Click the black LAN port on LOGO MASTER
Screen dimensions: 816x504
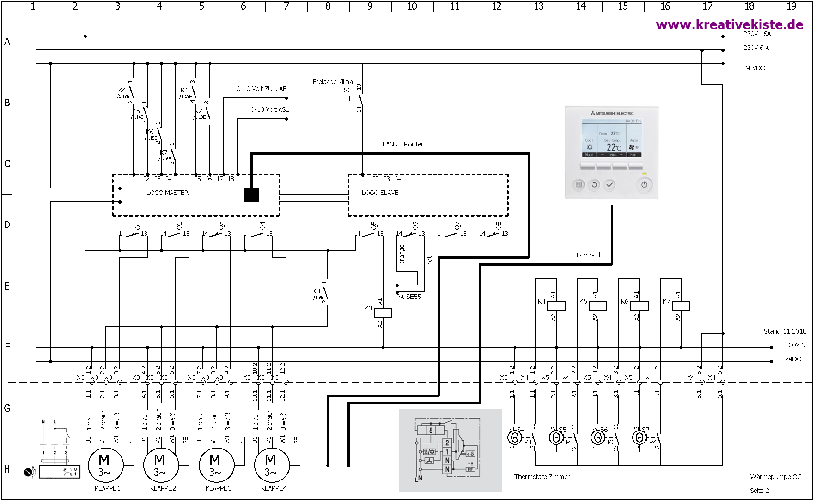(251, 195)
